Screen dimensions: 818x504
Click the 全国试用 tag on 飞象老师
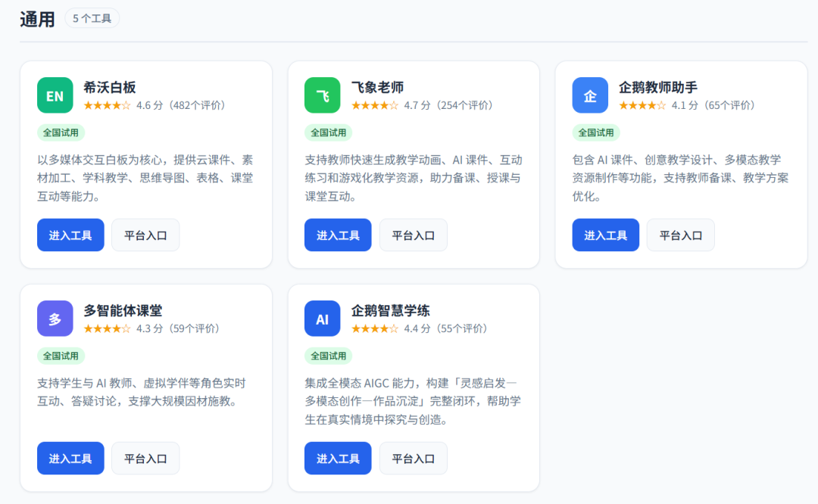(328, 133)
